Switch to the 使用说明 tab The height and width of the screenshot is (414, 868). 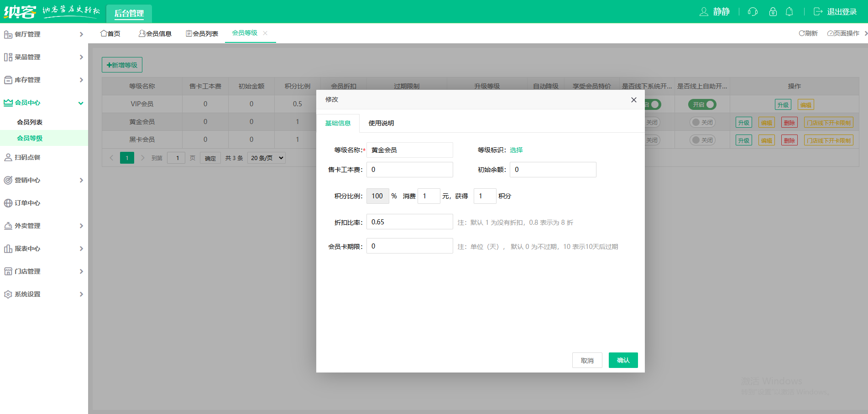pos(381,123)
